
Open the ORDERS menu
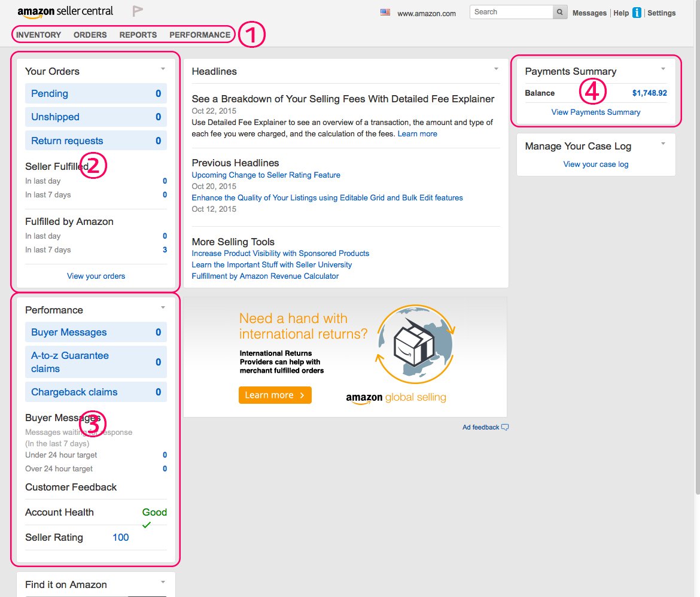(90, 35)
